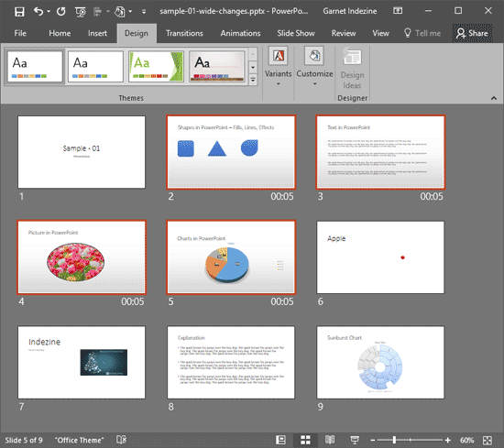Apply the first Office theme thumbnail

35,67
